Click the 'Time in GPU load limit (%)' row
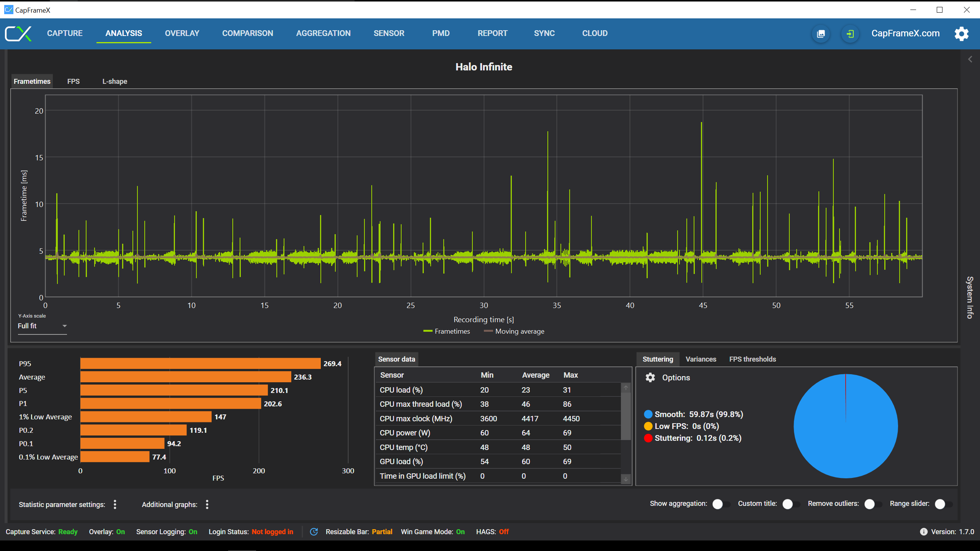The width and height of the screenshot is (980, 551). pos(498,476)
